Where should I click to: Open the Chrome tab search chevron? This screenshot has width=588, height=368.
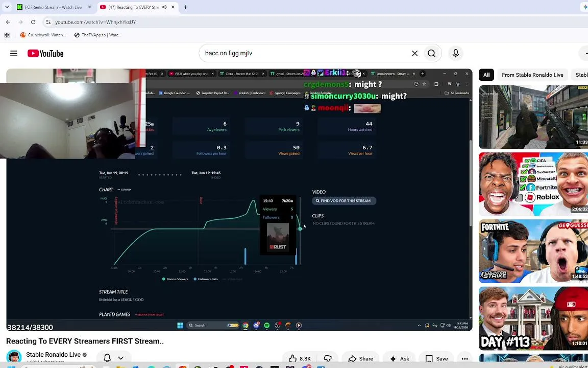pos(7,7)
